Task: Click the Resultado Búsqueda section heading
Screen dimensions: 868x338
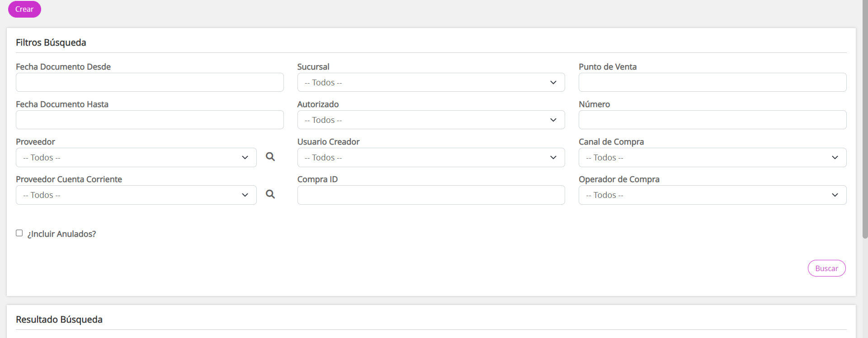Action: 59,319
